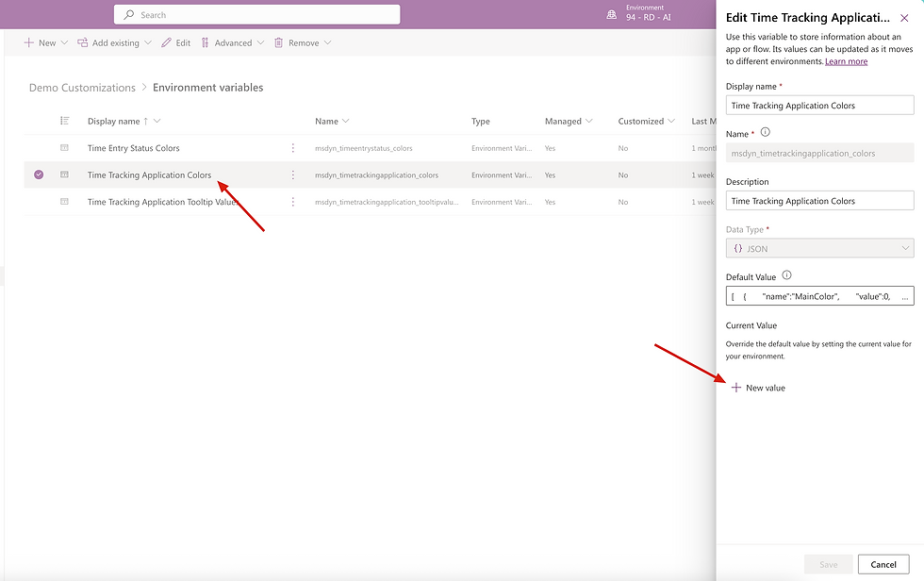The width and height of the screenshot is (924, 581).
Task: Open the Learn more link
Action: pyautogui.click(x=847, y=61)
